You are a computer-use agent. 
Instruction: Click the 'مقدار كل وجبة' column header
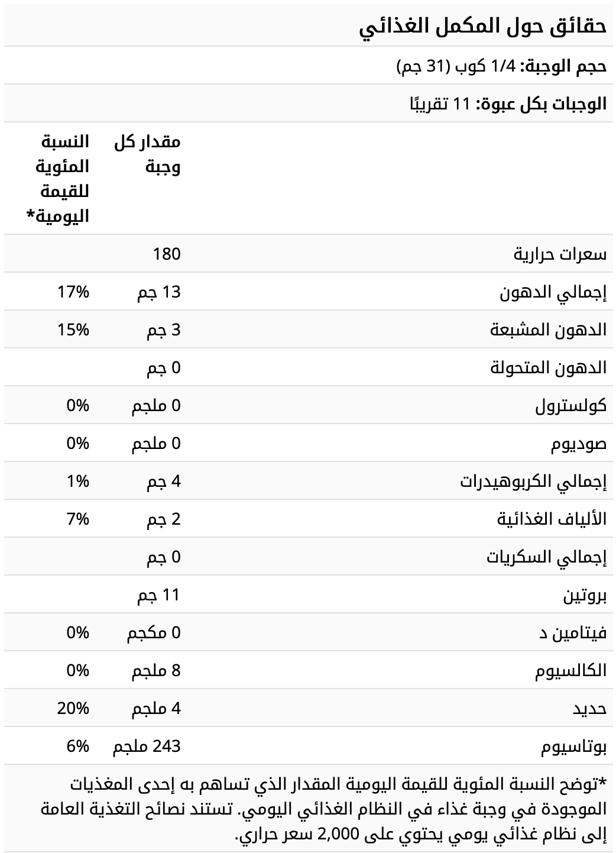147,154
